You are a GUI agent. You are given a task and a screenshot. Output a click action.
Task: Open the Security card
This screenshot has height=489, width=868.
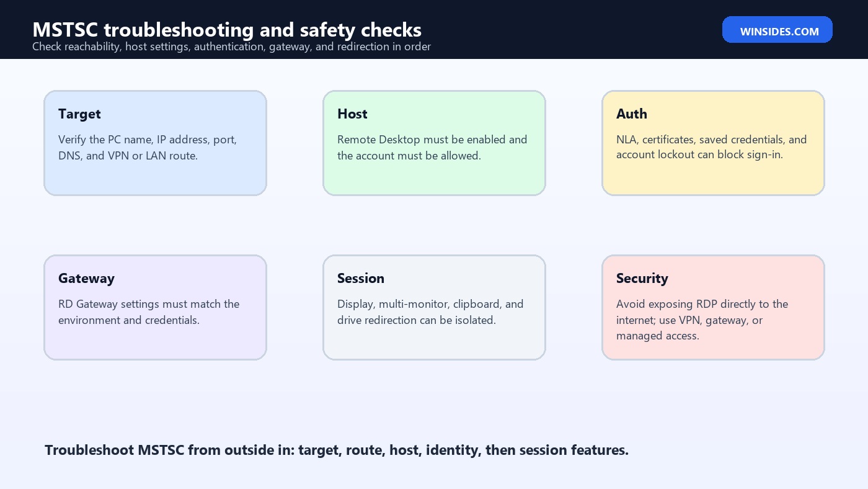click(x=713, y=307)
